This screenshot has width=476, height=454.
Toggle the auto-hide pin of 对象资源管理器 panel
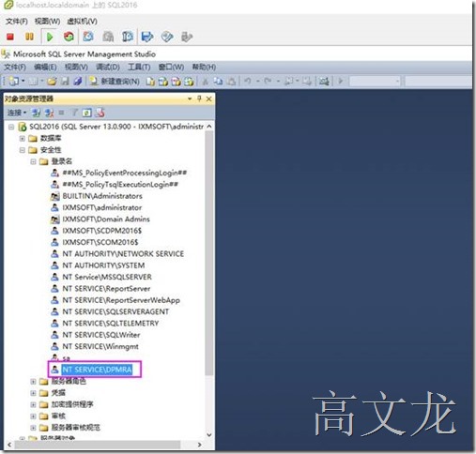199,98
